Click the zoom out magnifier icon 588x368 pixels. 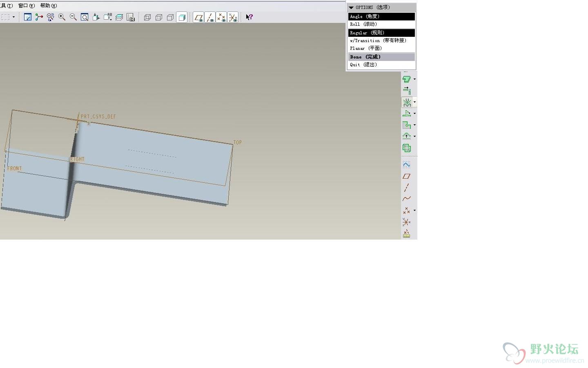click(x=73, y=17)
